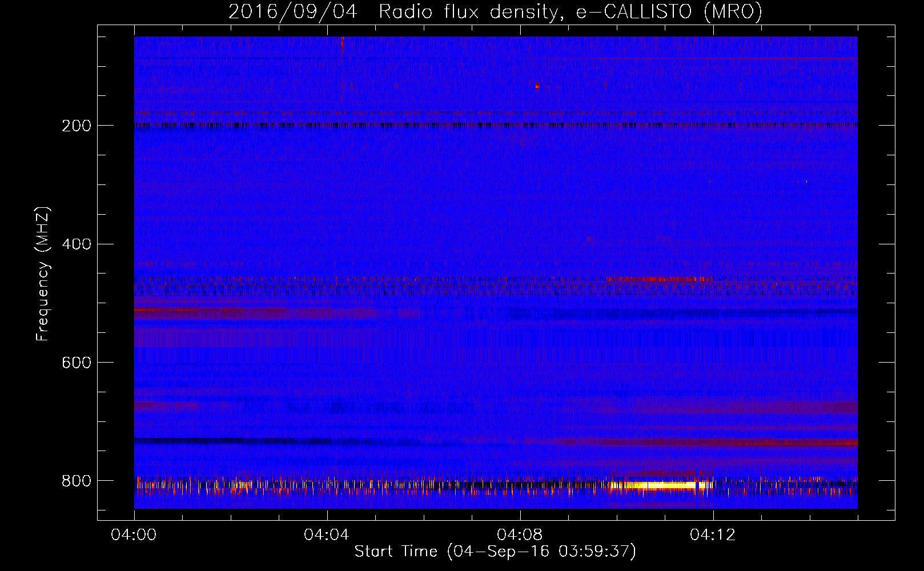The height and width of the screenshot is (571, 924).
Task: Select the '600' frequency axis label
Action: pyautogui.click(x=77, y=363)
